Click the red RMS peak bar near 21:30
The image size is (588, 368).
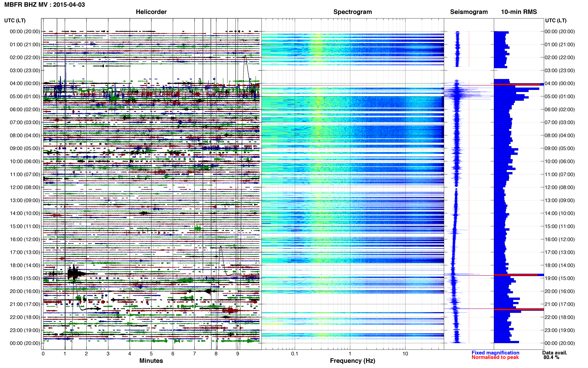coord(519,310)
